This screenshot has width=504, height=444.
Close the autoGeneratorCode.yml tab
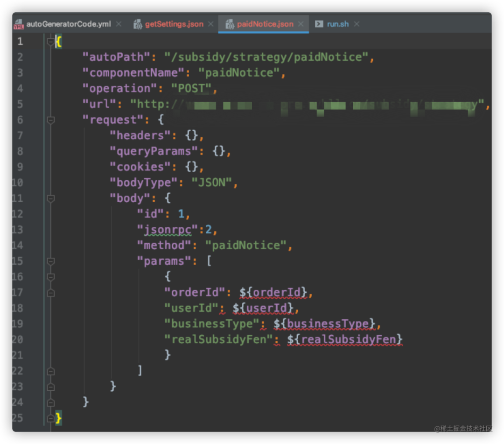tap(119, 24)
